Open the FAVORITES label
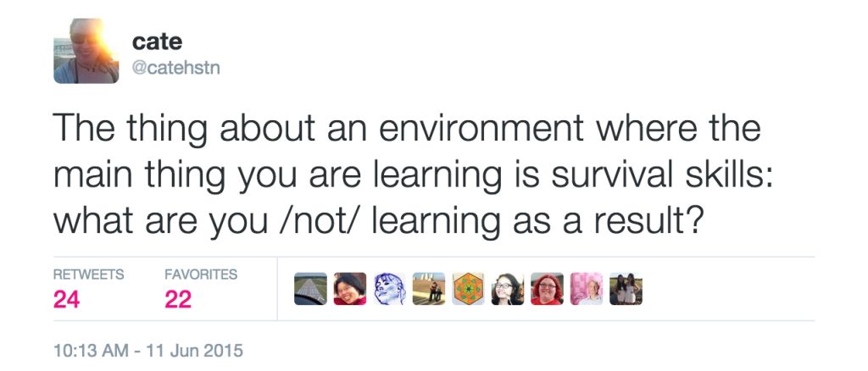This screenshot has width=868, height=371. (x=201, y=274)
